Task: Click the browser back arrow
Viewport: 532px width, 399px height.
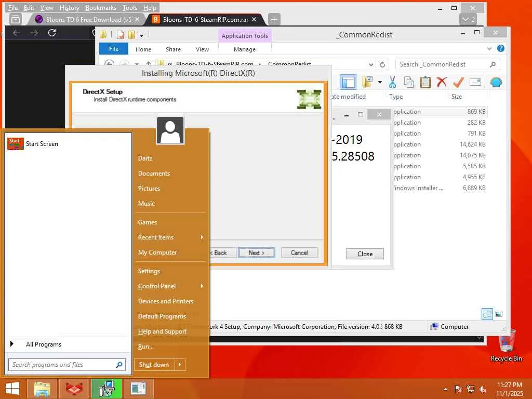Action: click(17, 33)
